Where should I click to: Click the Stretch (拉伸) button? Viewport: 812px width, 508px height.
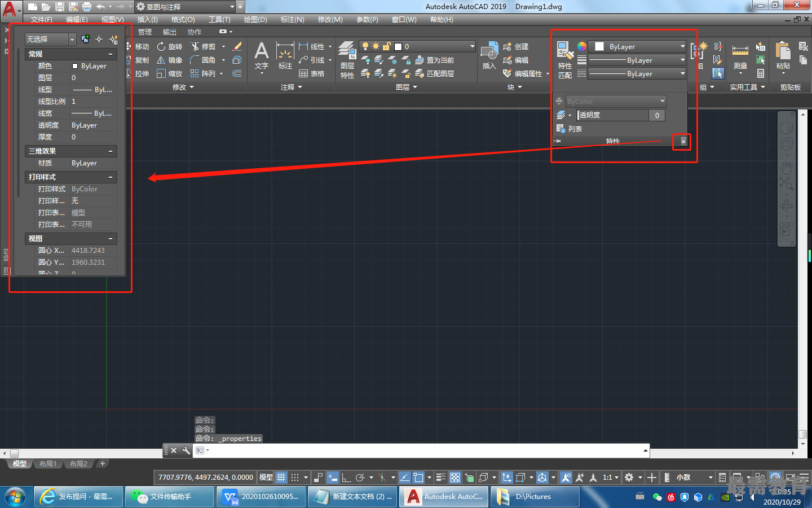coord(138,74)
